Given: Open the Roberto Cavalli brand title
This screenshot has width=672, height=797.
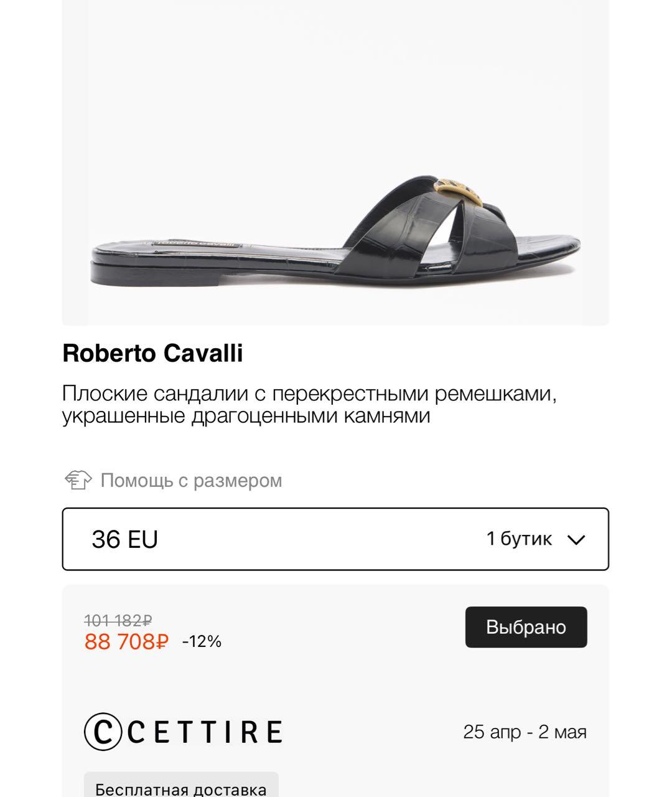Looking at the screenshot, I should click(x=152, y=353).
